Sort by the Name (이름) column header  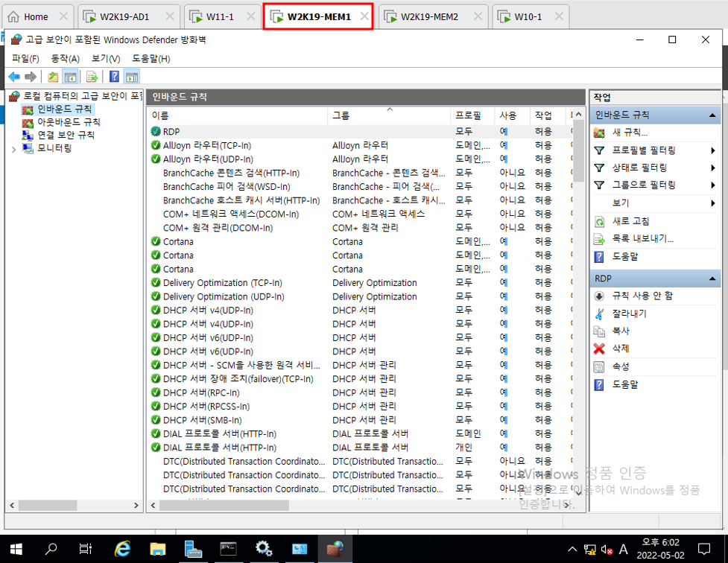click(238, 115)
